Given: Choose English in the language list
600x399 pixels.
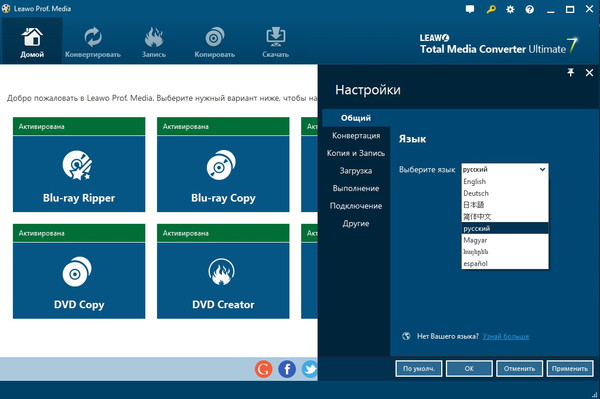Looking at the screenshot, I should (505, 181).
